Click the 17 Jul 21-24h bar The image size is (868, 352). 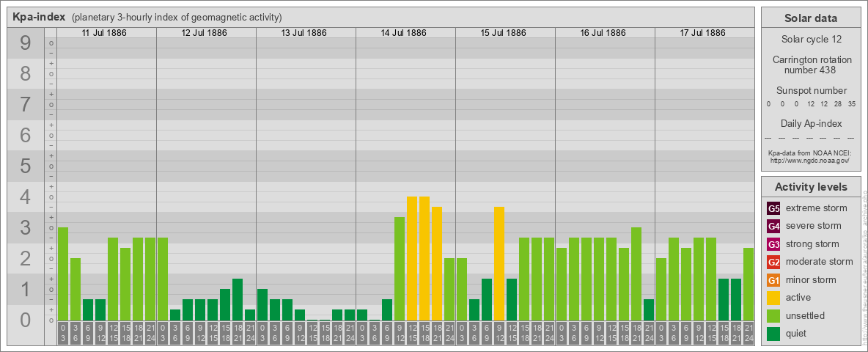pyautogui.click(x=749, y=284)
